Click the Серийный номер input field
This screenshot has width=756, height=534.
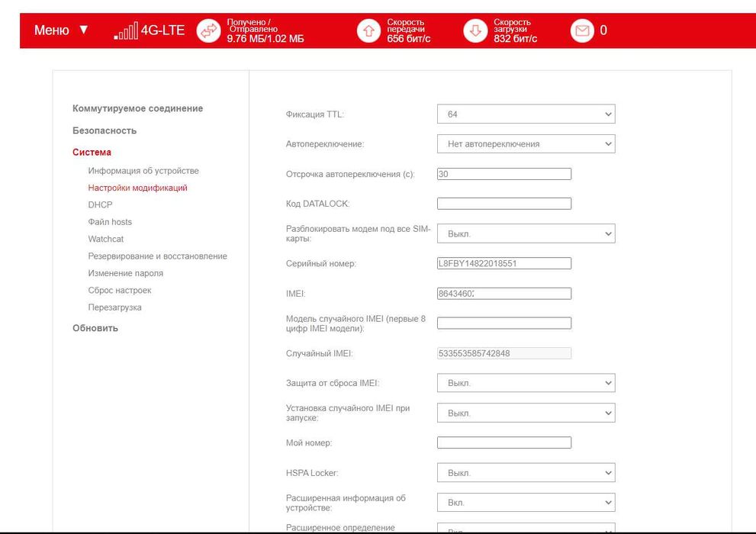pos(504,264)
